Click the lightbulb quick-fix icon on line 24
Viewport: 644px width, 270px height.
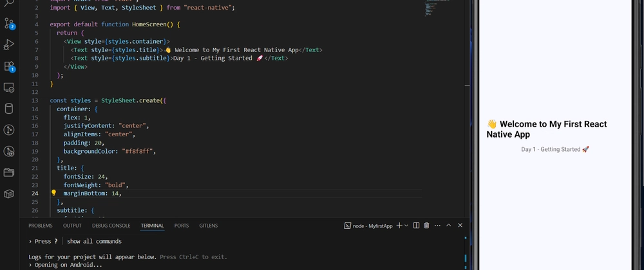53,193
